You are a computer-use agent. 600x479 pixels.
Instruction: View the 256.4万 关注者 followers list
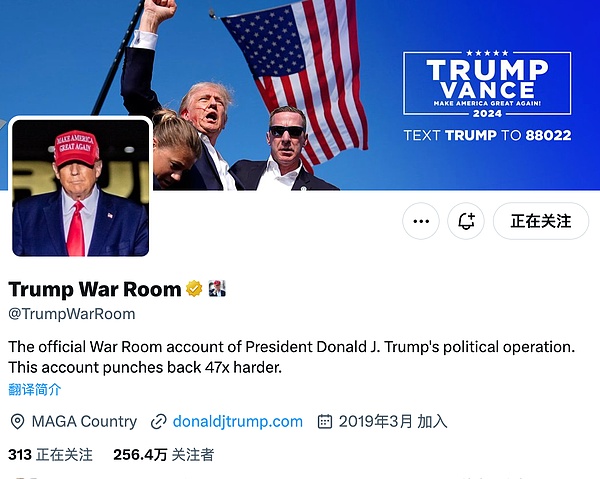(163, 455)
